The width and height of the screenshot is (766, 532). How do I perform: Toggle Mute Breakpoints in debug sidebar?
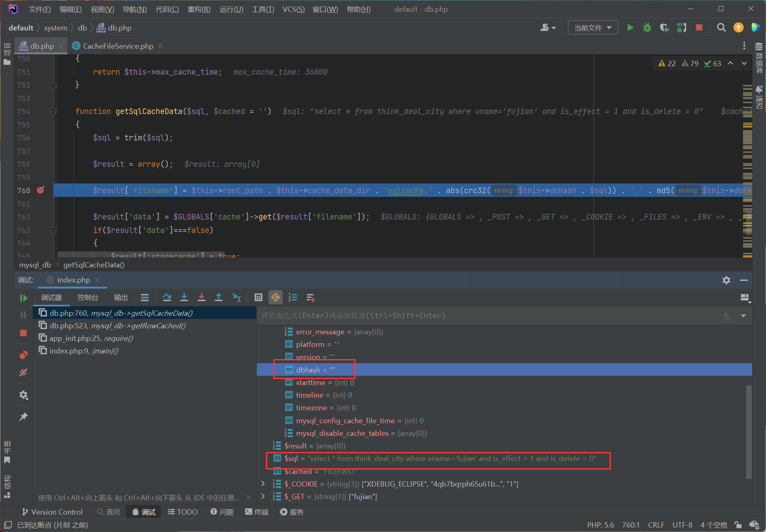point(24,373)
